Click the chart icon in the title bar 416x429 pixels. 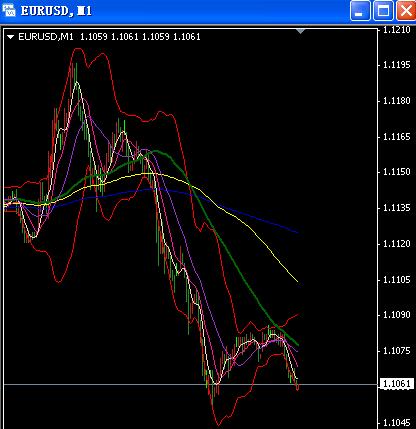point(9,10)
